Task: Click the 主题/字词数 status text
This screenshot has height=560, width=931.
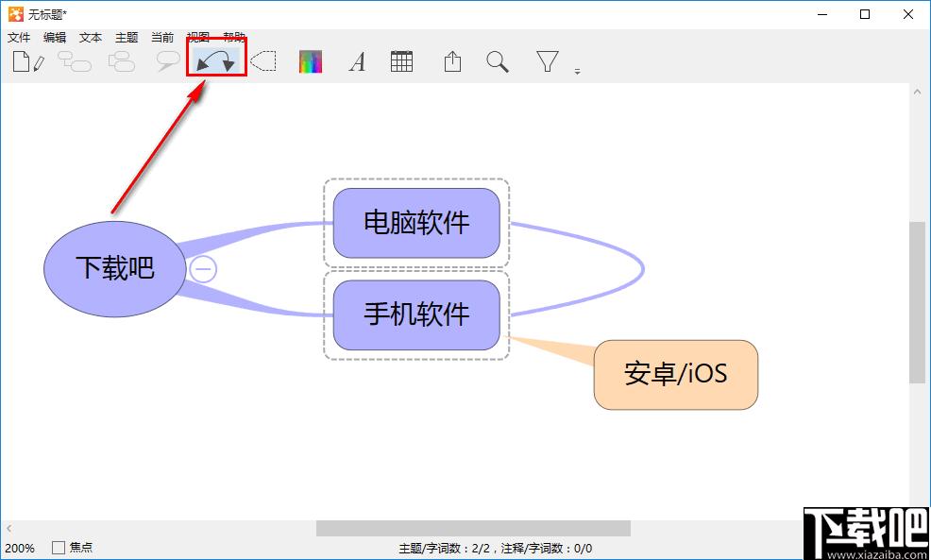Action: pyautogui.click(x=495, y=548)
